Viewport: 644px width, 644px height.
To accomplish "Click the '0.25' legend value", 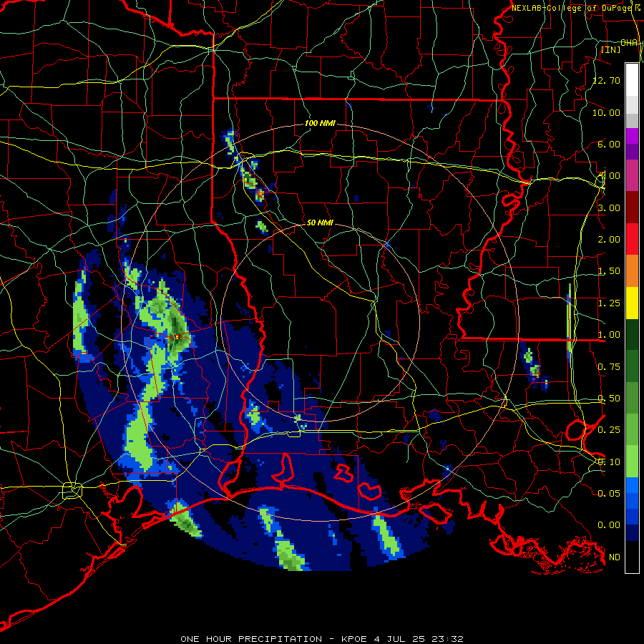I will (x=609, y=430).
